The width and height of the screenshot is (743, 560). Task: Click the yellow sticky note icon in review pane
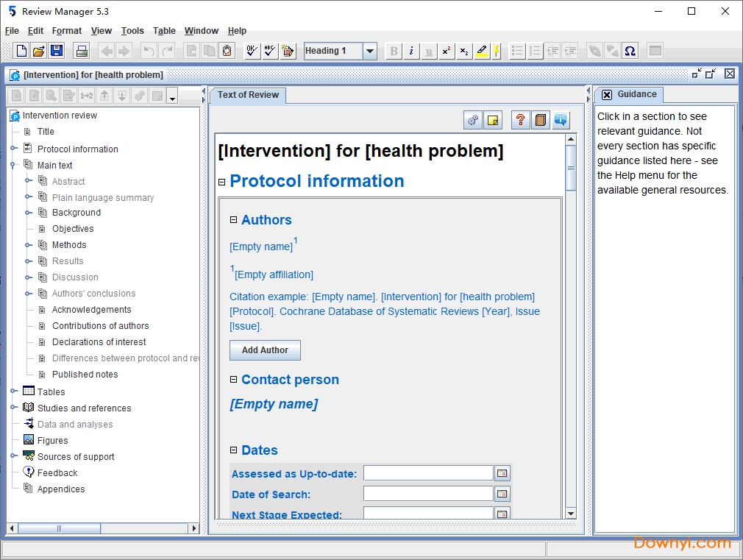(x=492, y=120)
